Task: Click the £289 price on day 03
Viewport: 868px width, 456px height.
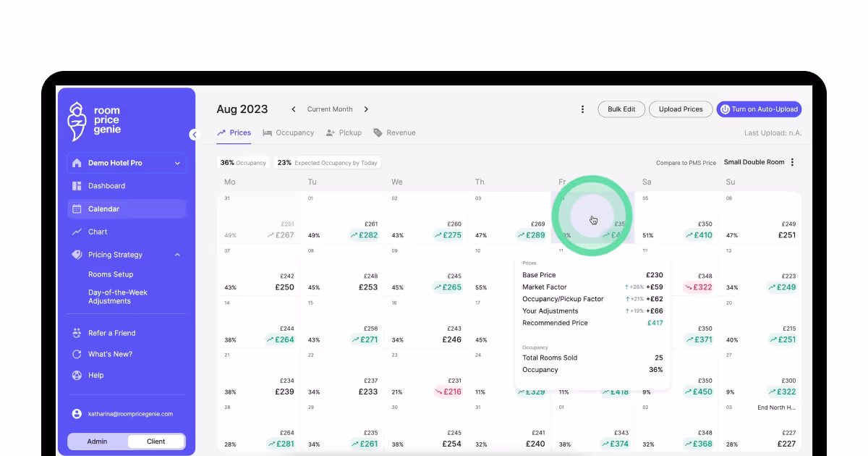Action: 531,235
